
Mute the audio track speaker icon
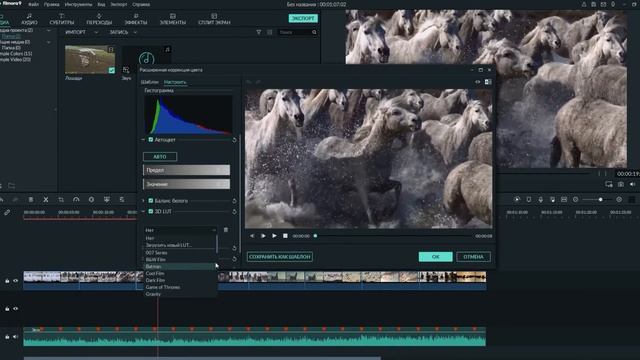(16, 337)
